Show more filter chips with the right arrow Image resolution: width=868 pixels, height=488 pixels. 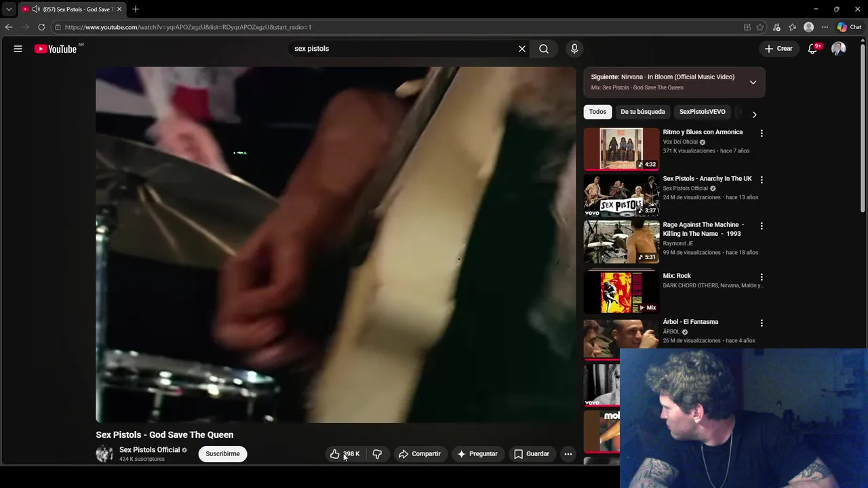click(x=754, y=115)
